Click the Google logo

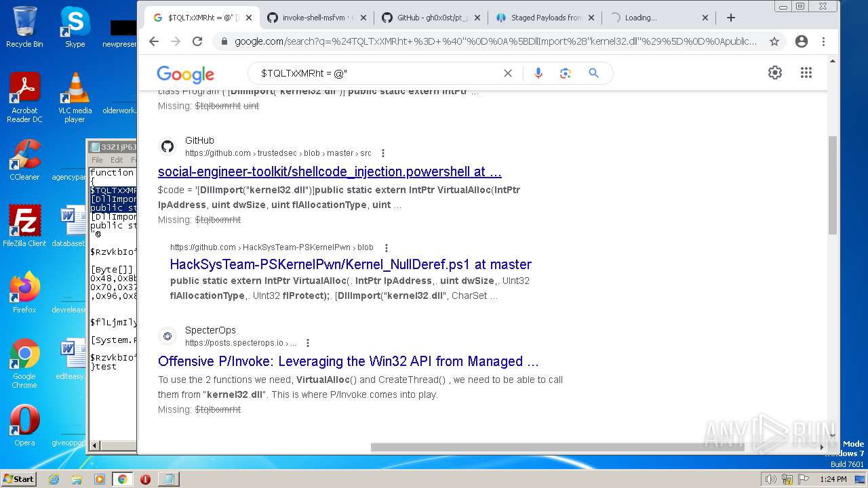pyautogui.click(x=185, y=74)
